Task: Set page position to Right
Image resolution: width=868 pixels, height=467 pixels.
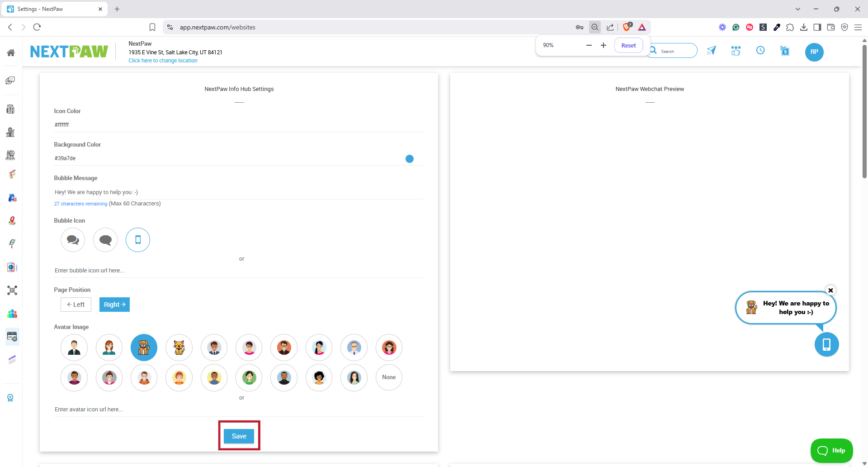Action: [114, 305]
